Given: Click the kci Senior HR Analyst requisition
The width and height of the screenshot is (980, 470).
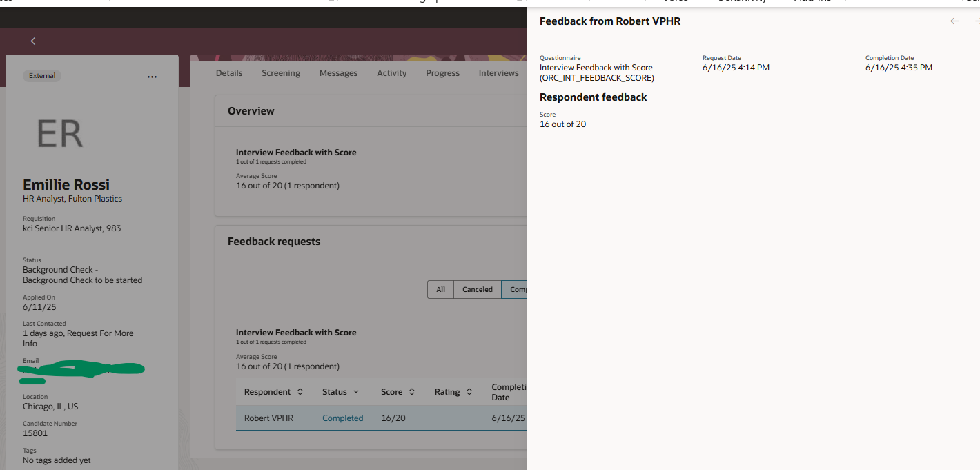Looking at the screenshot, I should tap(72, 228).
